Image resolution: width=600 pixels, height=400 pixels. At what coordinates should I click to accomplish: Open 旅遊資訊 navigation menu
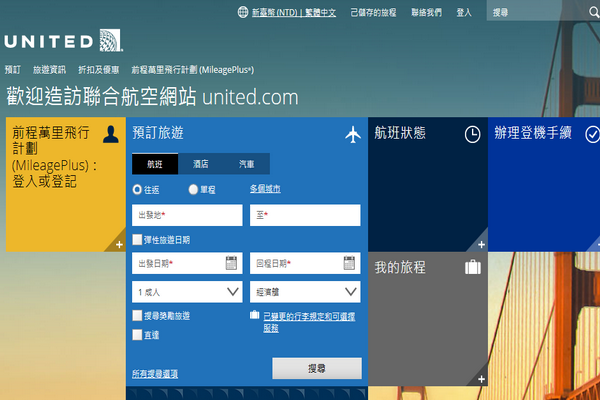click(x=49, y=70)
